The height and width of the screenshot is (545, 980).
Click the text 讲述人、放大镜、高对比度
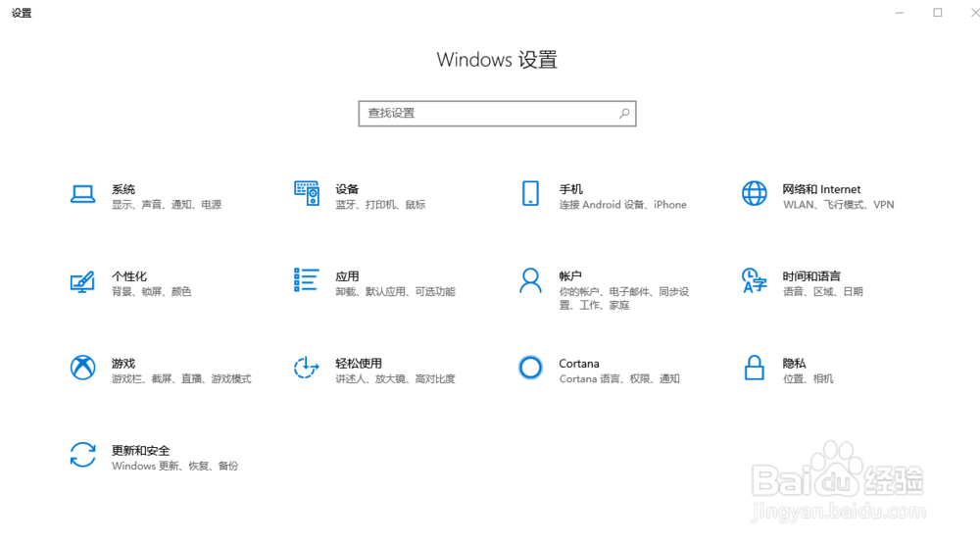(396, 378)
